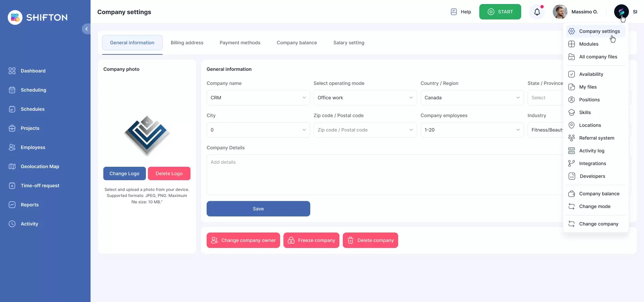
Task: Click into the Company Details text area
Action: click(382, 174)
